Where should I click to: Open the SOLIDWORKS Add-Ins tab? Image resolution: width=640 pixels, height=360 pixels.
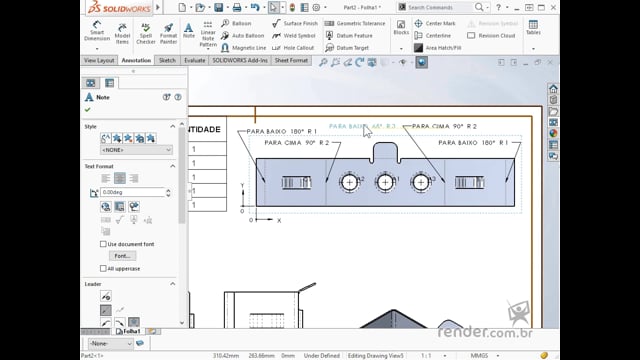click(x=240, y=60)
